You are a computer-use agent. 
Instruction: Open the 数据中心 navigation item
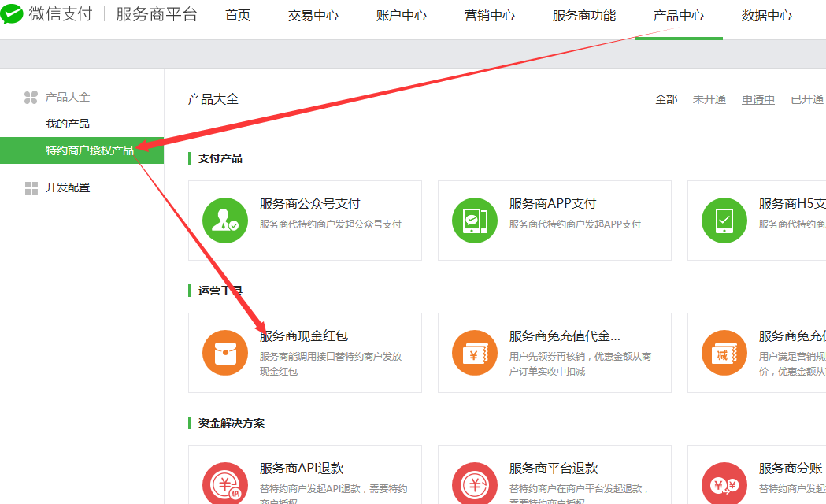[x=766, y=15]
